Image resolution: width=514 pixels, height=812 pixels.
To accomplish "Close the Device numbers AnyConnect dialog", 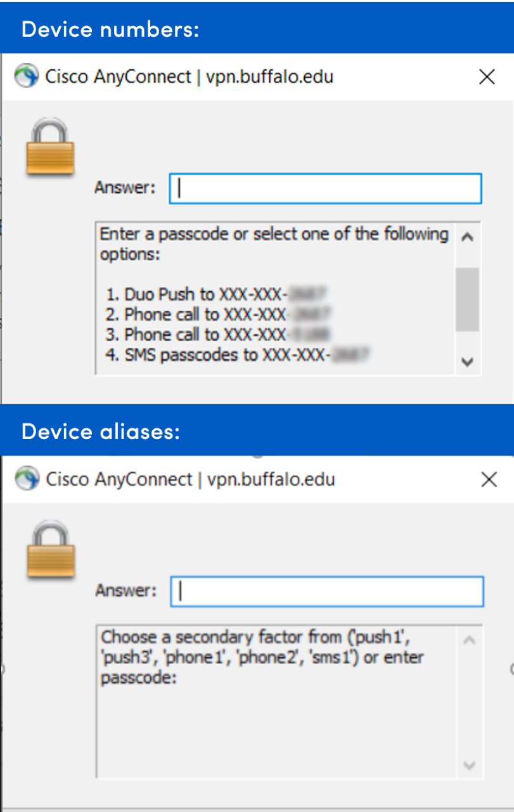I will (x=487, y=77).
